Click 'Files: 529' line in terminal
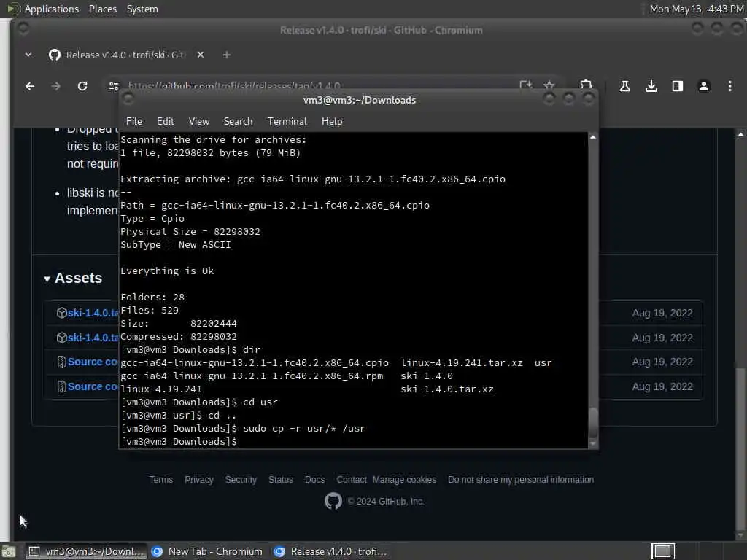The height and width of the screenshot is (560, 747). [149, 311]
